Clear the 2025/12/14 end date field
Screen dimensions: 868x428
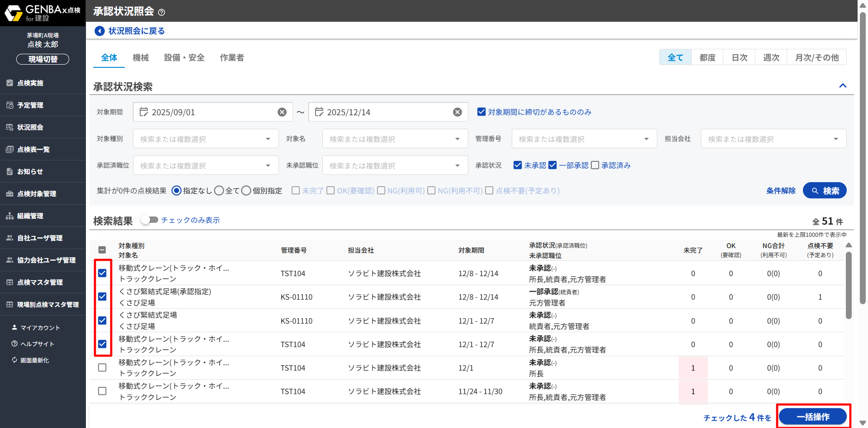point(458,112)
